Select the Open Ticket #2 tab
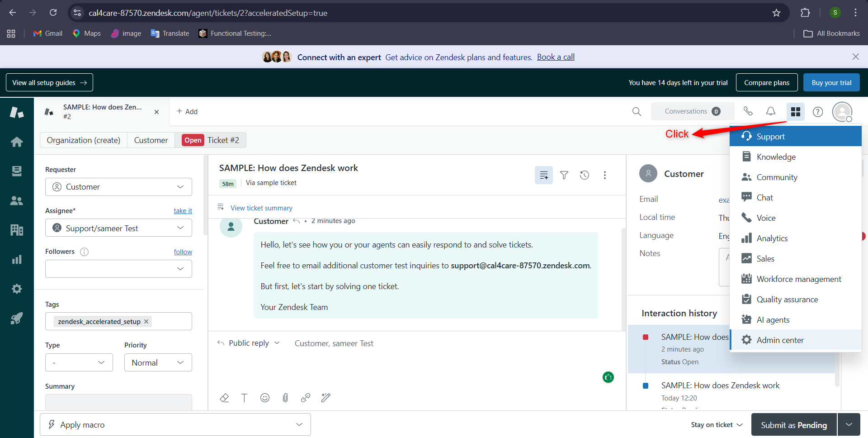The width and height of the screenshot is (868, 438). pos(211,140)
